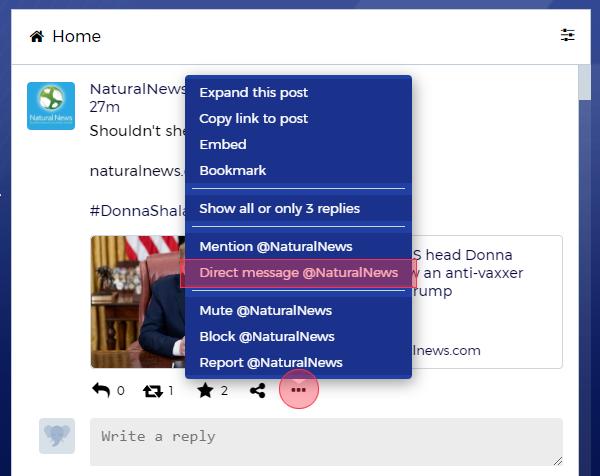Click the reply arrow icon
Screen dimensions: 600x476
click(x=101, y=391)
